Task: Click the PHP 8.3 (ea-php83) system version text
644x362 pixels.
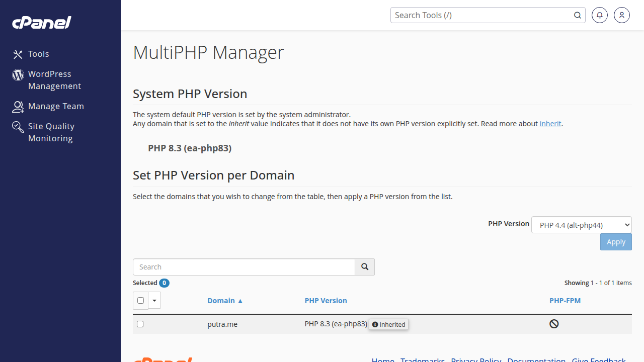Action: click(190, 148)
